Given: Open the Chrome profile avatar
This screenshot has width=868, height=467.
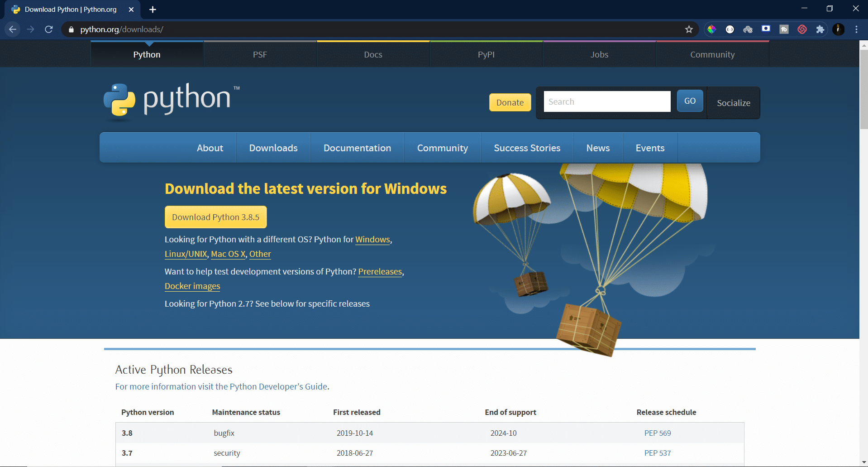Looking at the screenshot, I should 838,29.
